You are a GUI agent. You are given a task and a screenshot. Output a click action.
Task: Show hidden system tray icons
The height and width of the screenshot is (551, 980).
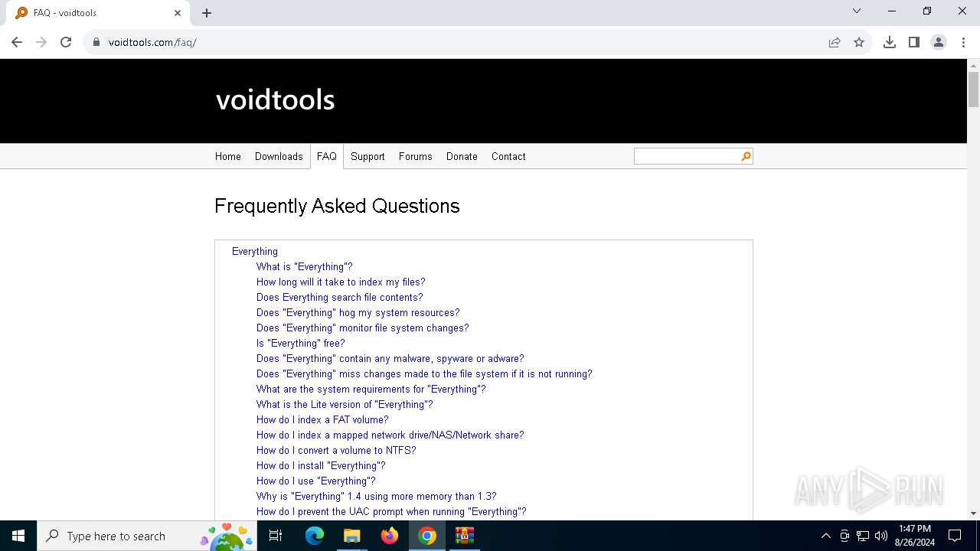825,536
